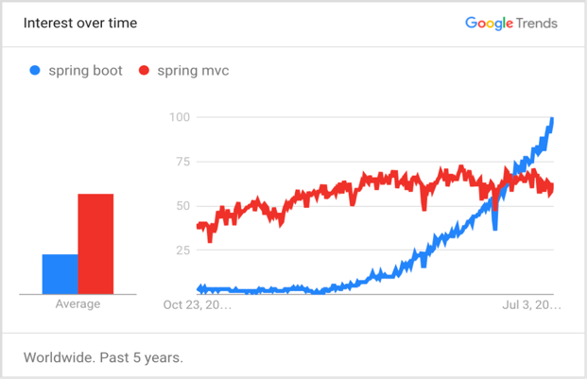Click the red average bar

coord(95,244)
